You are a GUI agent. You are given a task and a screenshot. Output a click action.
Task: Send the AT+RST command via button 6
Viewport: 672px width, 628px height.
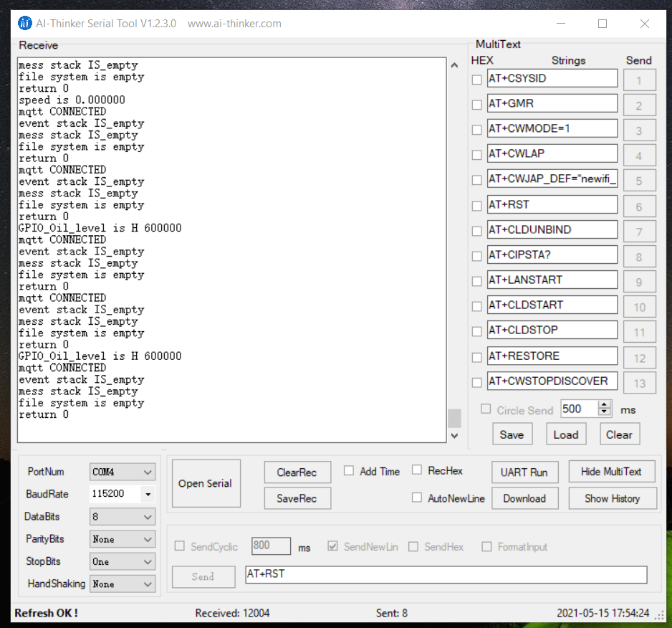[x=639, y=204]
